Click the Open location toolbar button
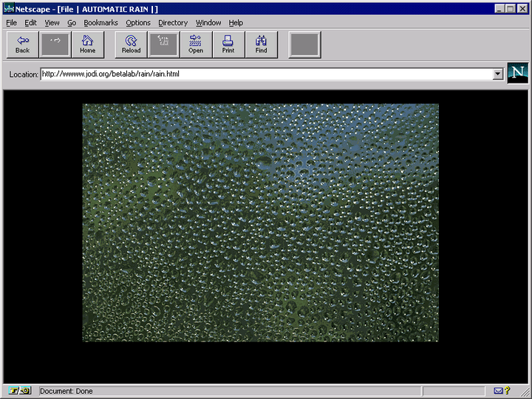The width and height of the screenshot is (532, 399). tap(196, 45)
